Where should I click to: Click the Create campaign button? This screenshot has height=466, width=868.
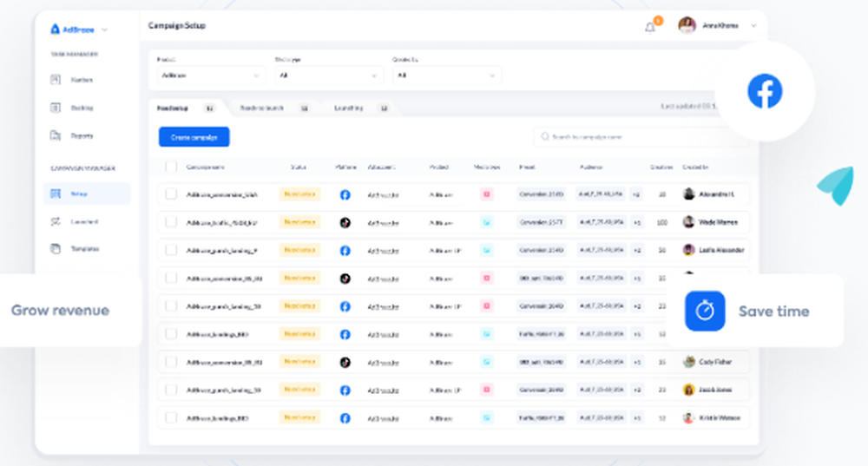pos(194,137)
